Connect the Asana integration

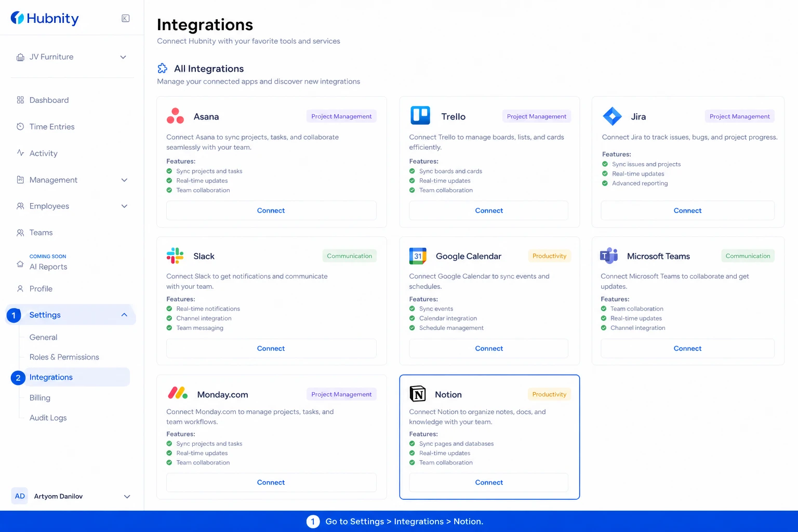tap(271, 210)
